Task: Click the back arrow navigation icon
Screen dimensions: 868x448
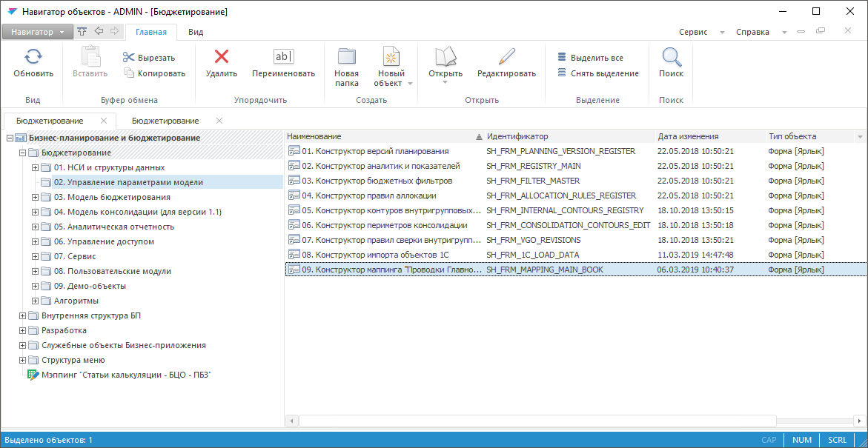Action: [99, 32]
